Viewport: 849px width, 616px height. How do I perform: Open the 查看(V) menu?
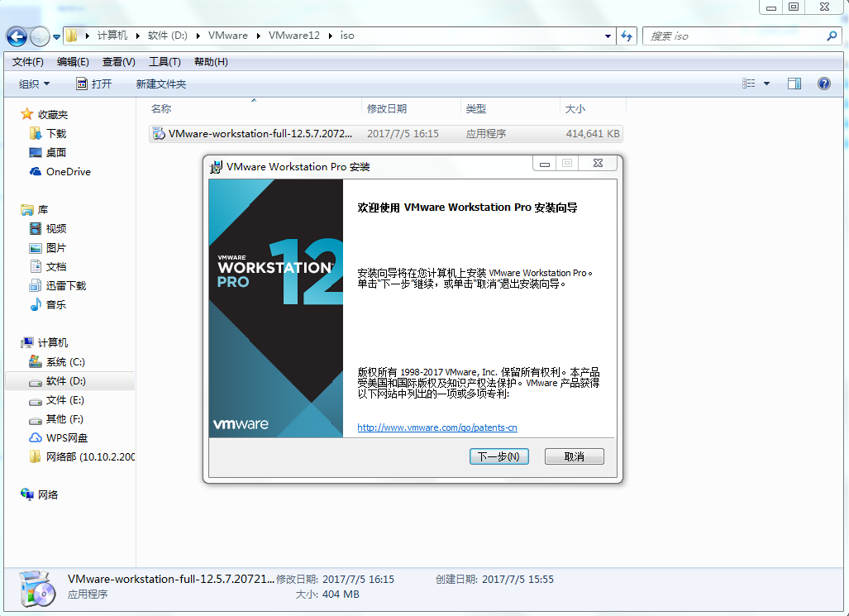tap(117, 61)
